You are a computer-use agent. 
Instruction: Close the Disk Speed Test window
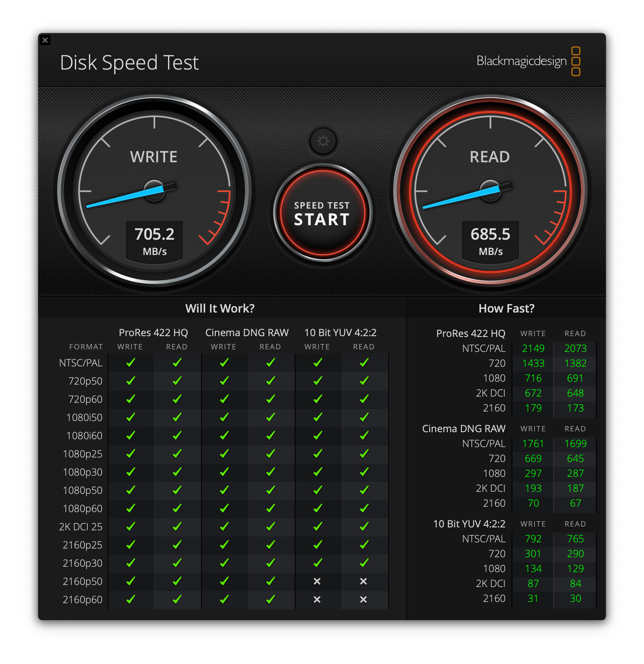[x=45, y=40]
